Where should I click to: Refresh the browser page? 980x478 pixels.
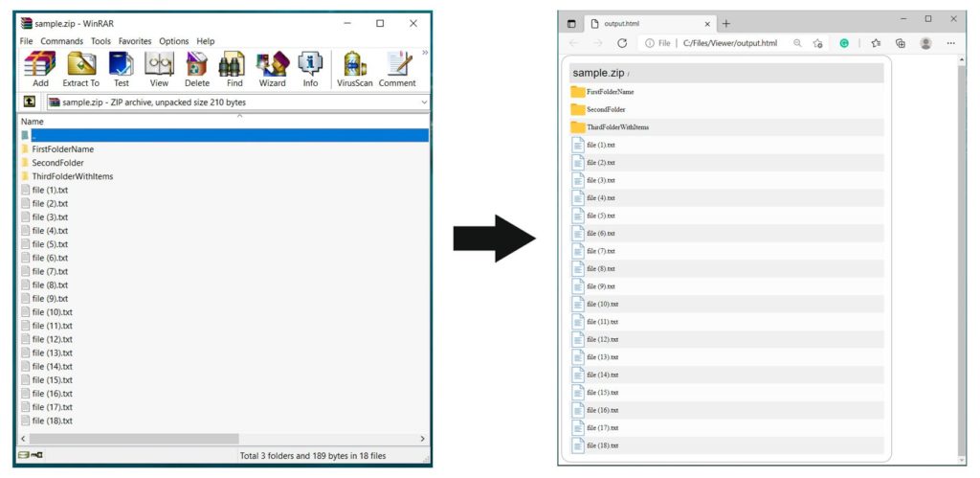pyautogui.click(x=622, y=43)
